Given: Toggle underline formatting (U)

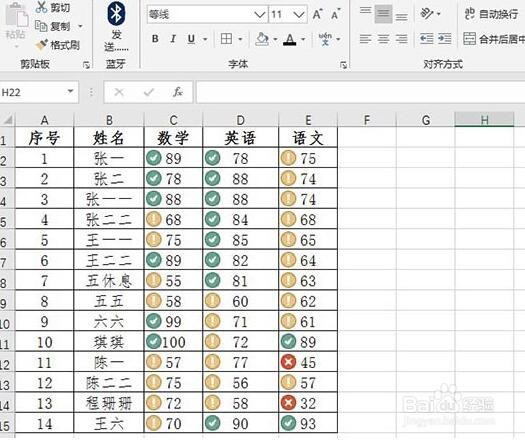Looking at the screenshot, I should click(191, 39).
